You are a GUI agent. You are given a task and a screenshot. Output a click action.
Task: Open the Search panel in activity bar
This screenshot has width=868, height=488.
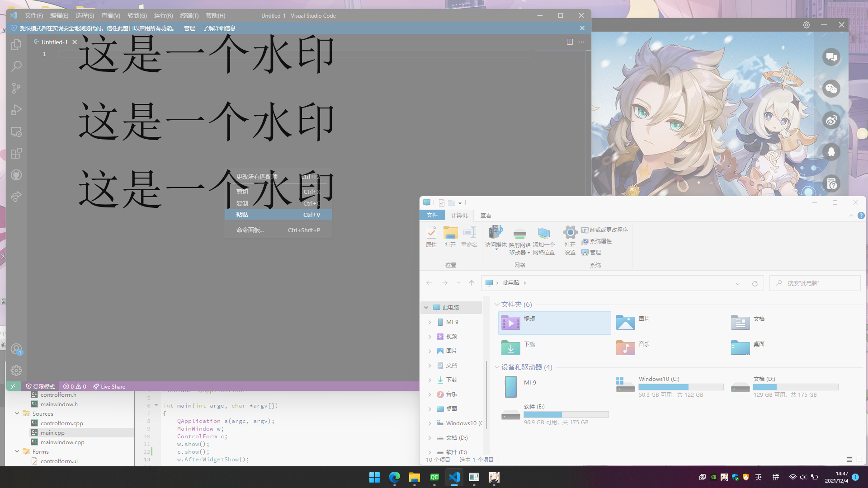[x=16, y=66]
